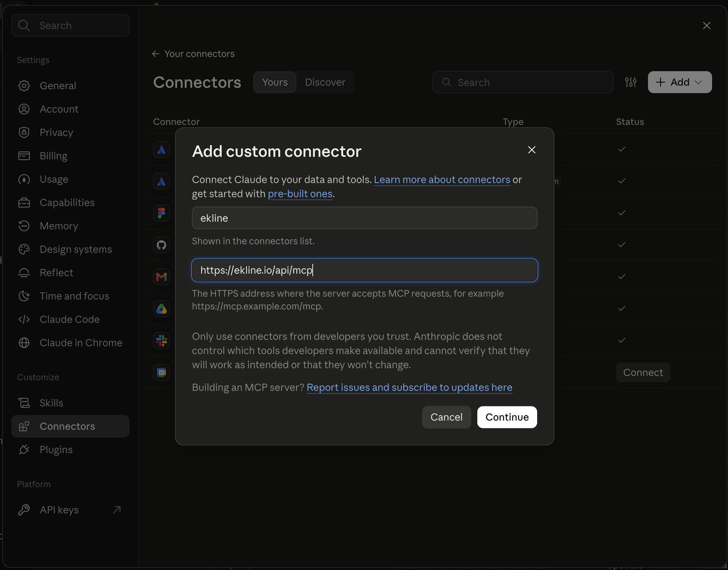Open the pre-built ones link

[300, 194]
